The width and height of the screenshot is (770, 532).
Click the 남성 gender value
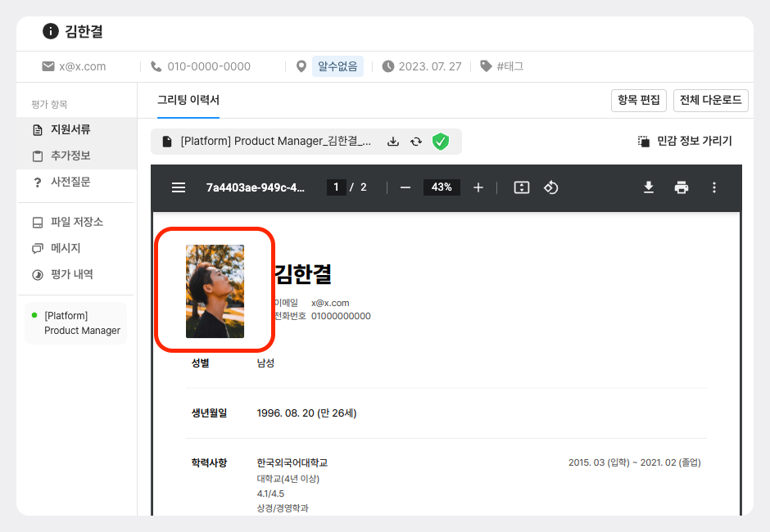[265, 363]
